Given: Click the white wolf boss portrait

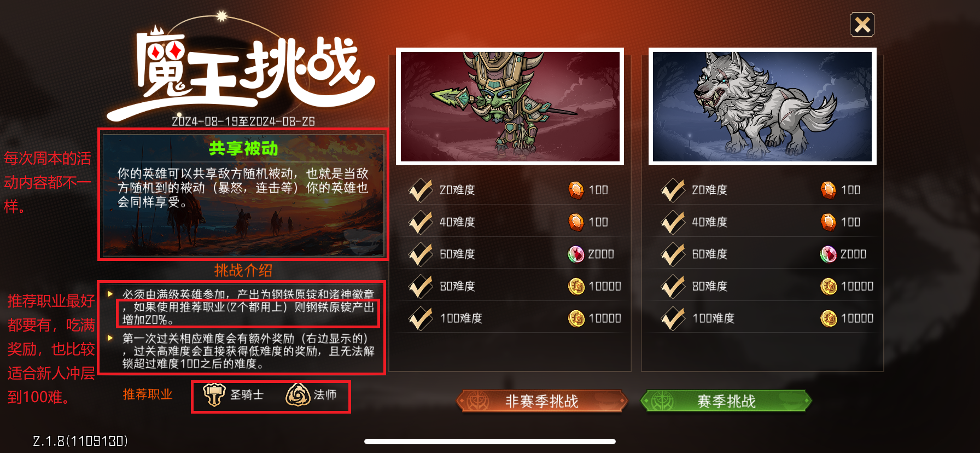Looking at the screenshot, I should click(762, 107).
